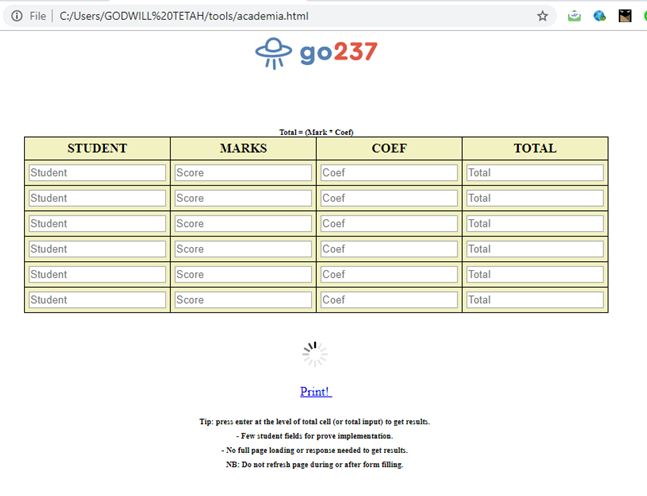Click the 'Total = (Mark * Coef)' caption
This screenshot has height=496, width=647.
point(316,132)
